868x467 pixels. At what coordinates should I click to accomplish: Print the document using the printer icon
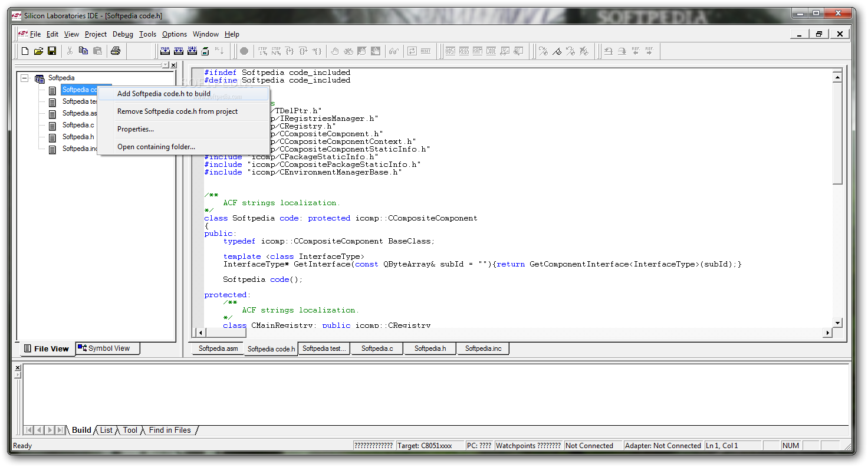116,51
